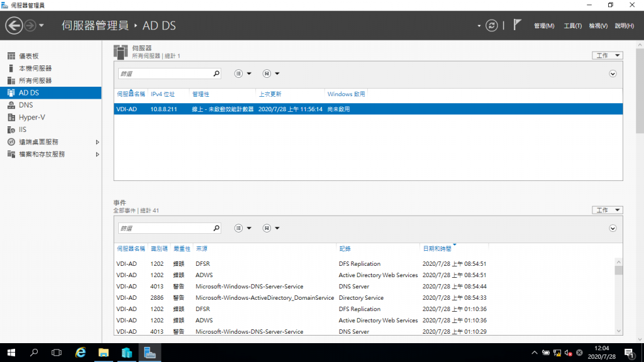This screenshot has height=362, width=644.
Task: Sort events by 識別碼 column
Action: coord(159,249)
